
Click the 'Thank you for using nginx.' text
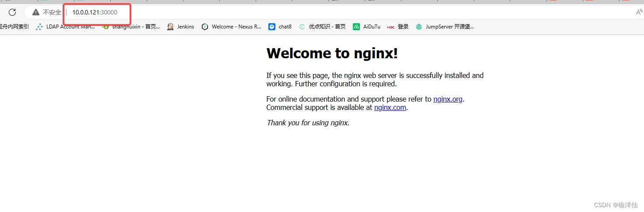[x=308, y=123]
